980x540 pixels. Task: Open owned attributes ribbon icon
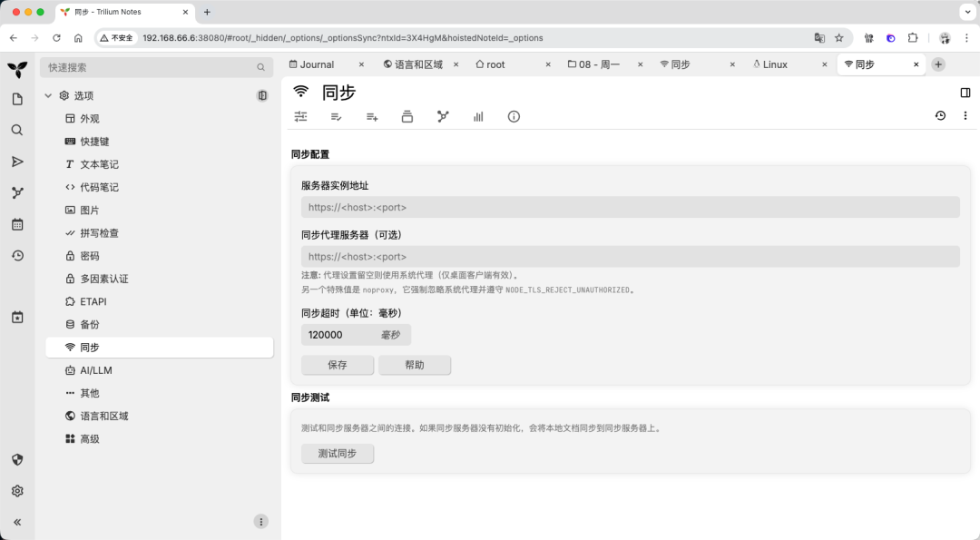click(x=337, y=116)
